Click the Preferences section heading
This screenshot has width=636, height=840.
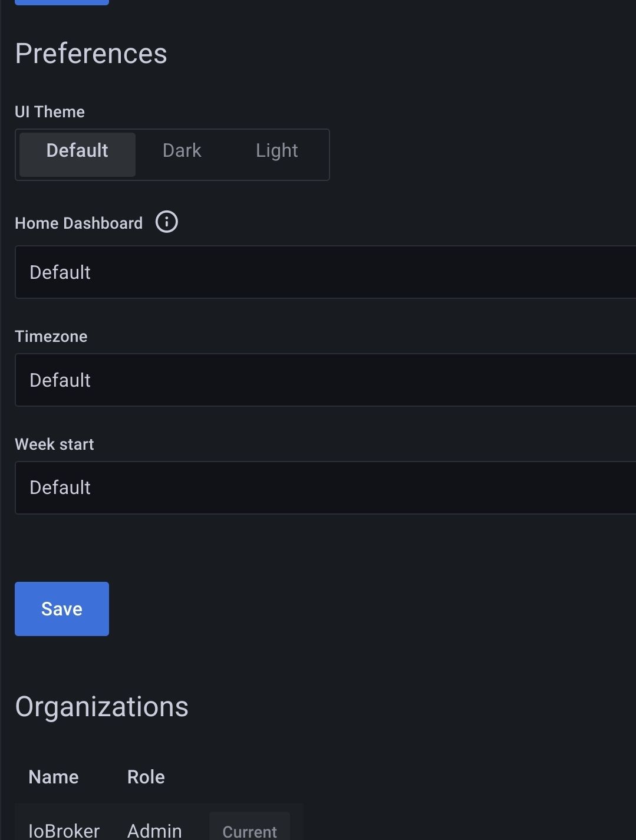[91, 54]
